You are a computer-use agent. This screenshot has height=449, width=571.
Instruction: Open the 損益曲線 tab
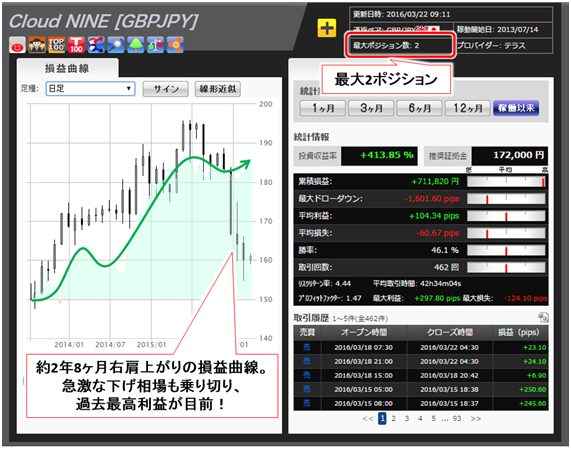(67, 68)
